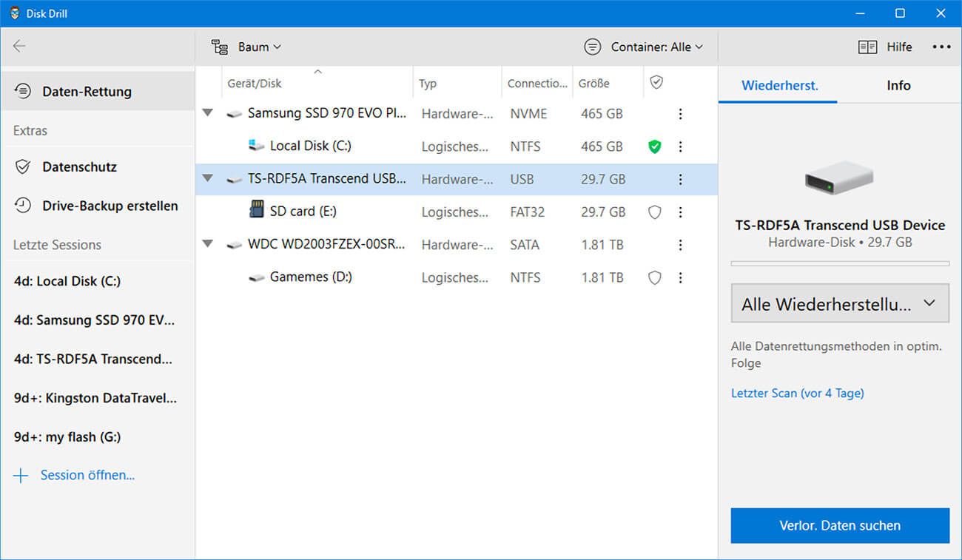This screenshot has width=962, height=560.
Task: Open more options for TS-RDF5A Transcend row
Action: point(680,179)
